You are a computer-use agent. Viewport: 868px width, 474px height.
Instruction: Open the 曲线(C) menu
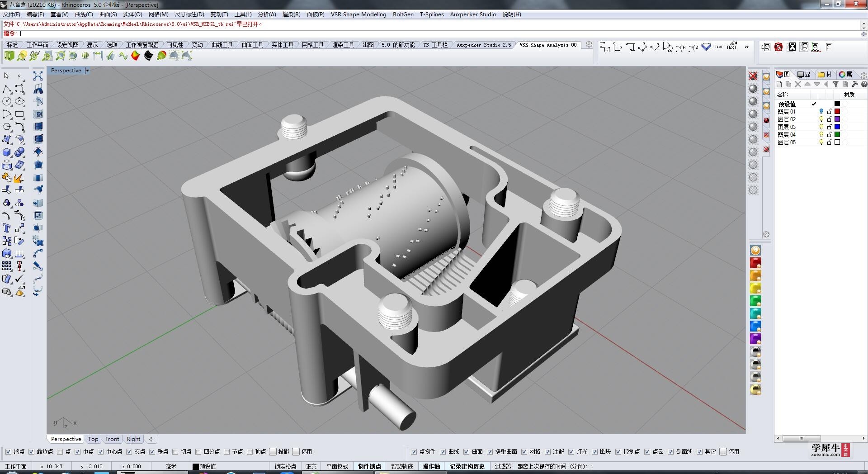(84, 14)
